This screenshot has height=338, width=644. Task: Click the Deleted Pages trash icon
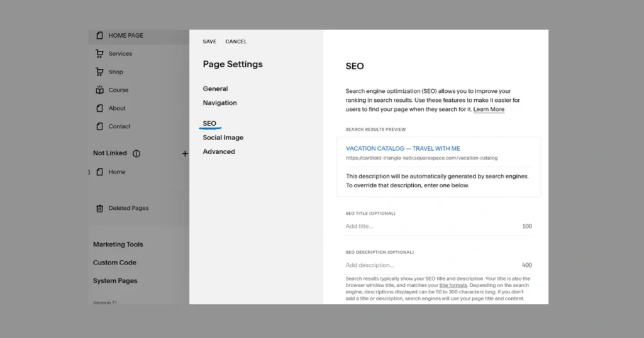99,209
